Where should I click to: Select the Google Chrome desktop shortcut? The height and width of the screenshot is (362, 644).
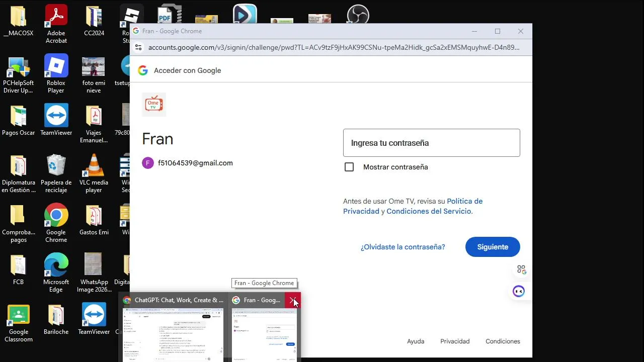(56, 224)
